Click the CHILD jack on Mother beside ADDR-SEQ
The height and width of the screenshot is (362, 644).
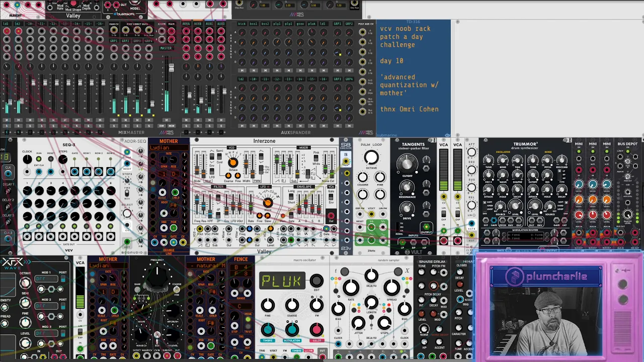175,193
